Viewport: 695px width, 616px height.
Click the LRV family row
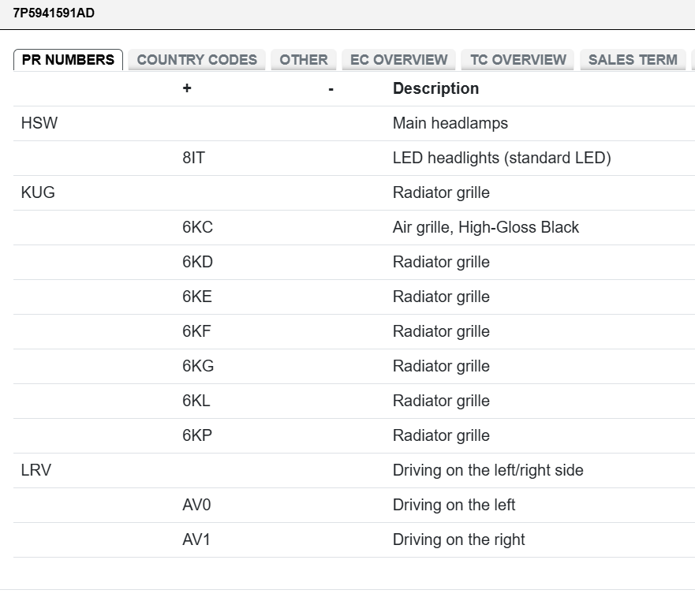click(x=36, y=470)
